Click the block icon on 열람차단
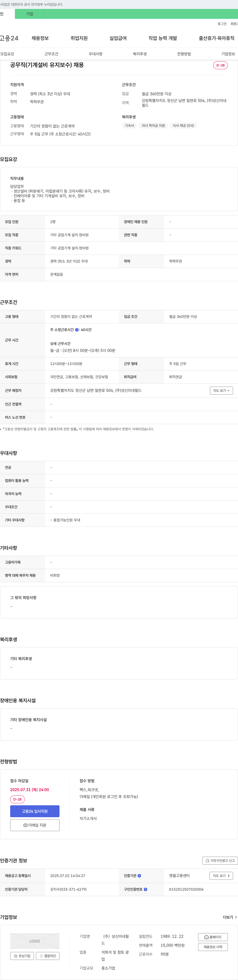This screenshot has height=980, width=238. point(41,956)
